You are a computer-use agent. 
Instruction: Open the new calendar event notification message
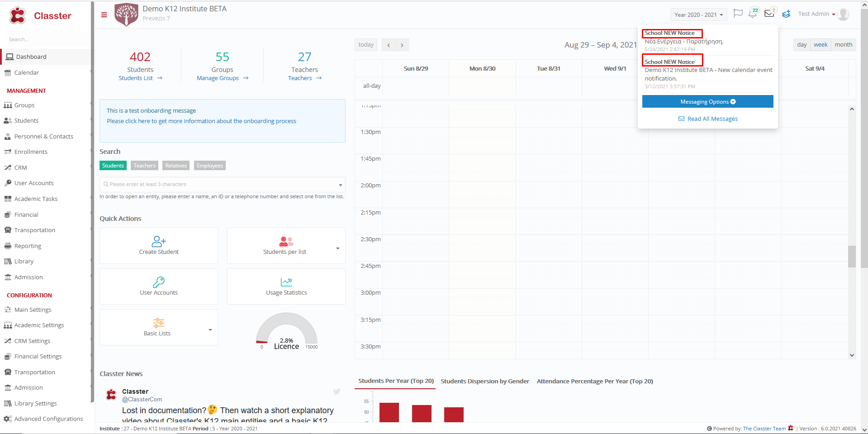[708, 74]
